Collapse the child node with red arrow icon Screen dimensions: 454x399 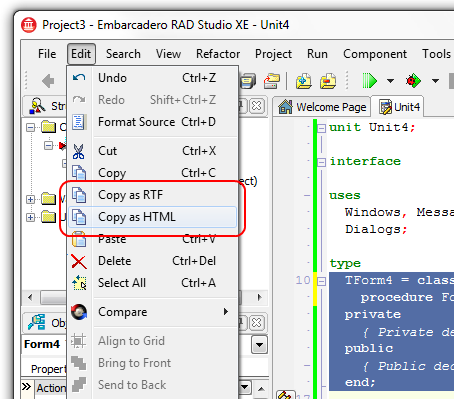point(49,146)
